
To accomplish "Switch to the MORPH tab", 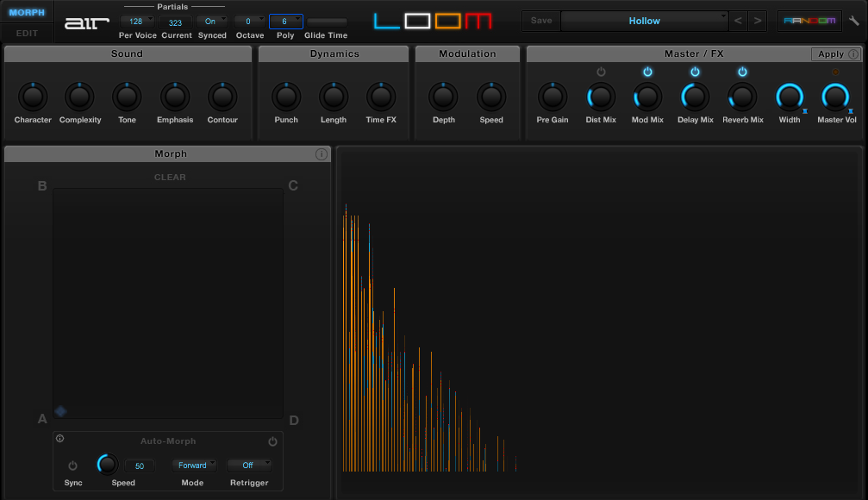I will tap(27, 12).
